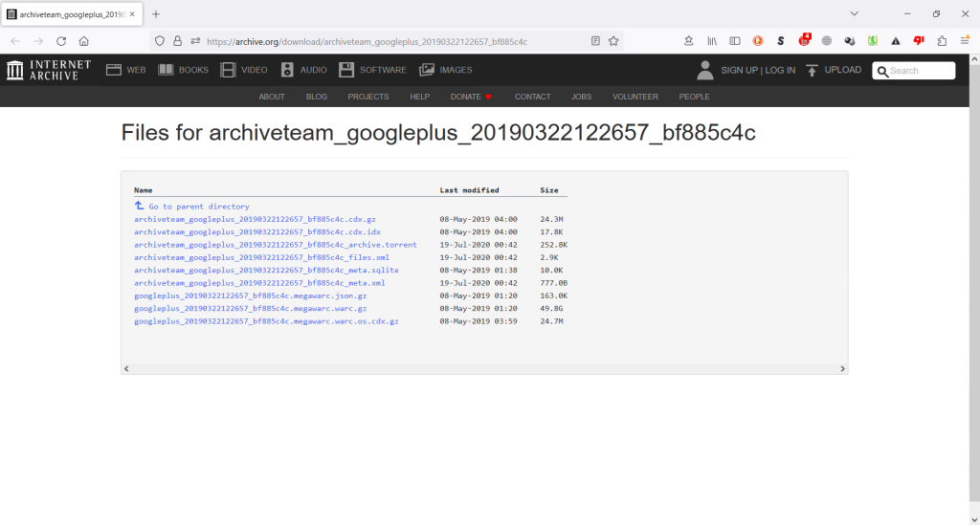Open the Contact menu item
Viewport: 980px width, 525px height.
(x=532, y=97)
